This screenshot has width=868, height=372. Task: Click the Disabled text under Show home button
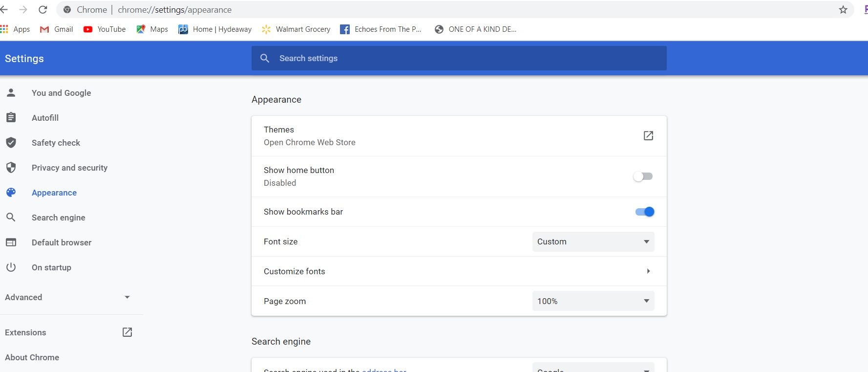pos(280,183)
